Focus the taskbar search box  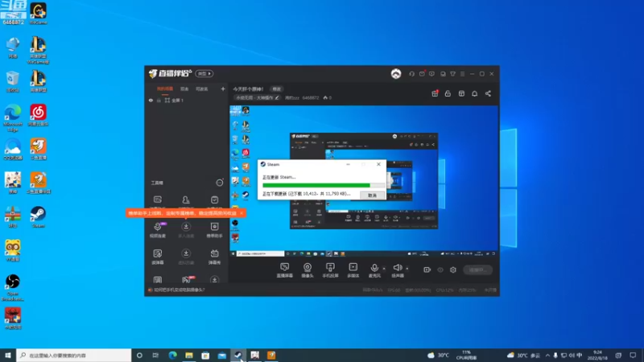point(74,355)
